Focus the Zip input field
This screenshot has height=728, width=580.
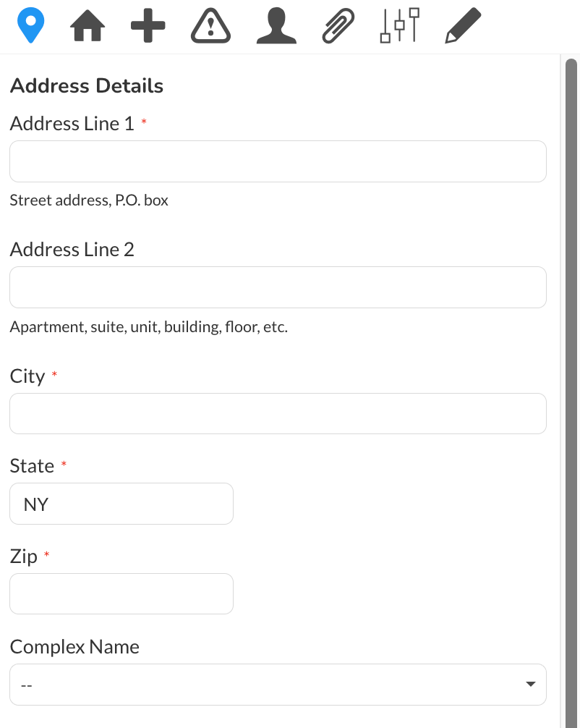121,594
